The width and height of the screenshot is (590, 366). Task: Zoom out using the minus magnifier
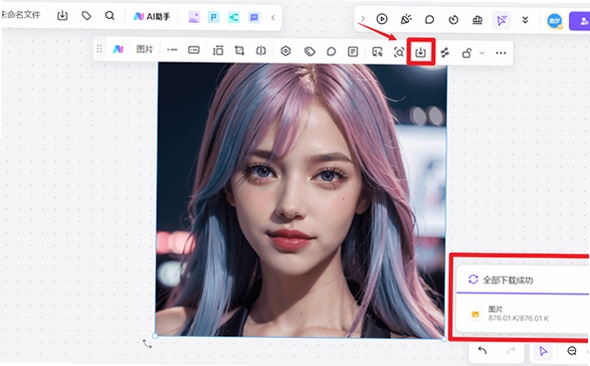[x=572, y=351]
